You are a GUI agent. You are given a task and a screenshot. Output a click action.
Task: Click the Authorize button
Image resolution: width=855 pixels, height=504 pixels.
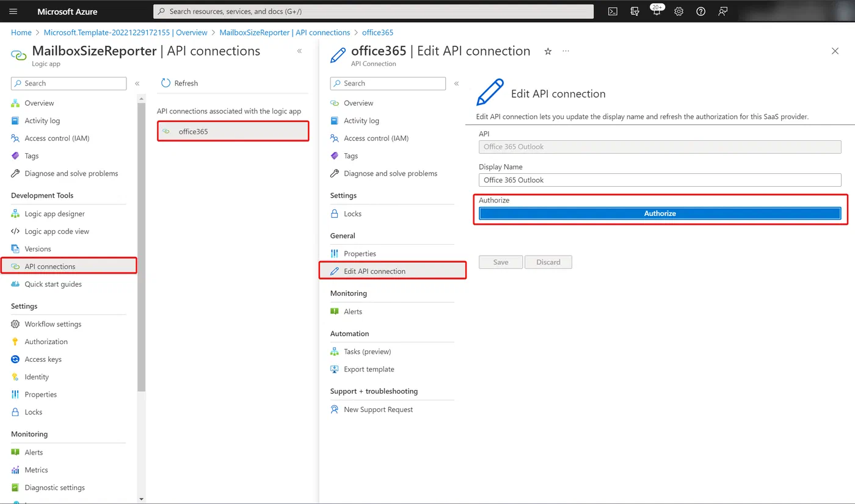point(660,214)
